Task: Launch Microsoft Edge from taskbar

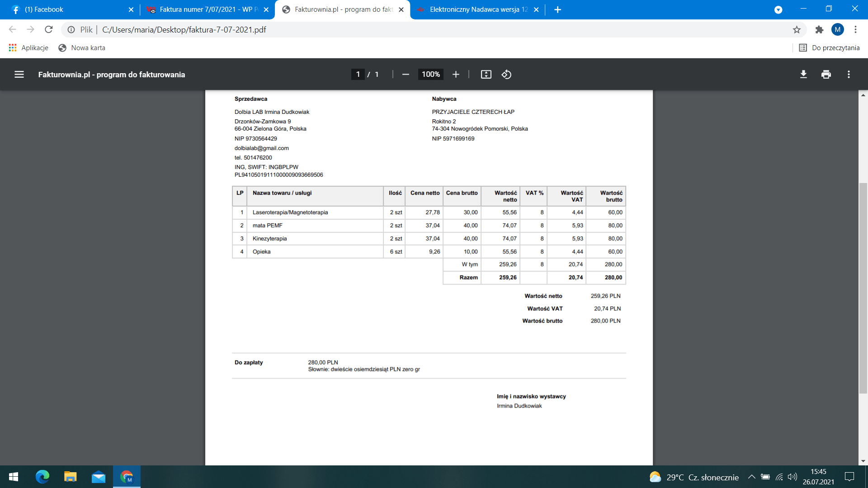Action: point(42,477)
